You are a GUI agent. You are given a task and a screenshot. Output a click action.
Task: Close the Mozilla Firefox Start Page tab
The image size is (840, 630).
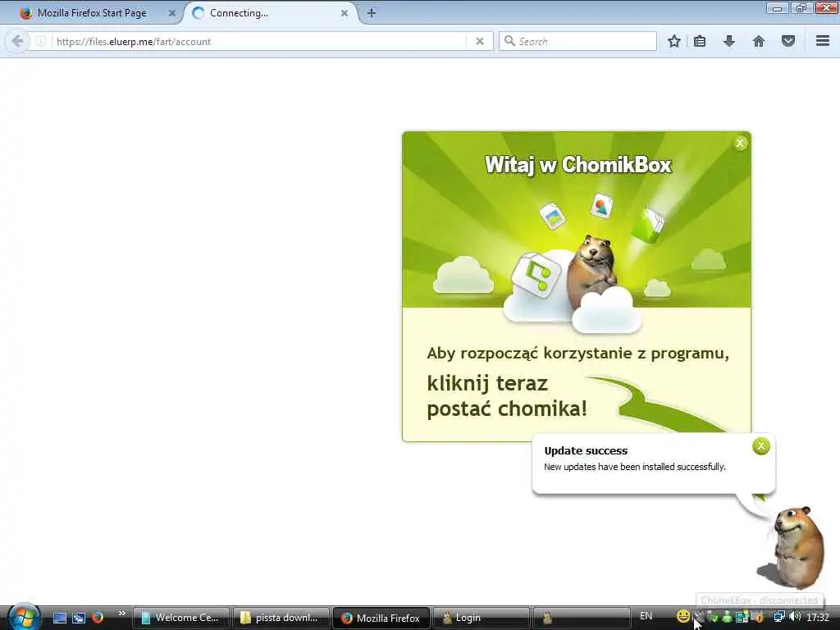click(x=172, y=13)
